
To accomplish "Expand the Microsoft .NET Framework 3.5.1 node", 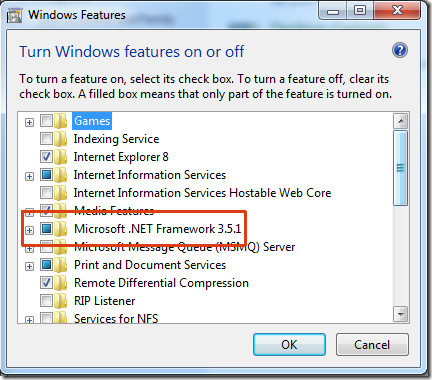I will pyautogui.click(x=29, y=230).
